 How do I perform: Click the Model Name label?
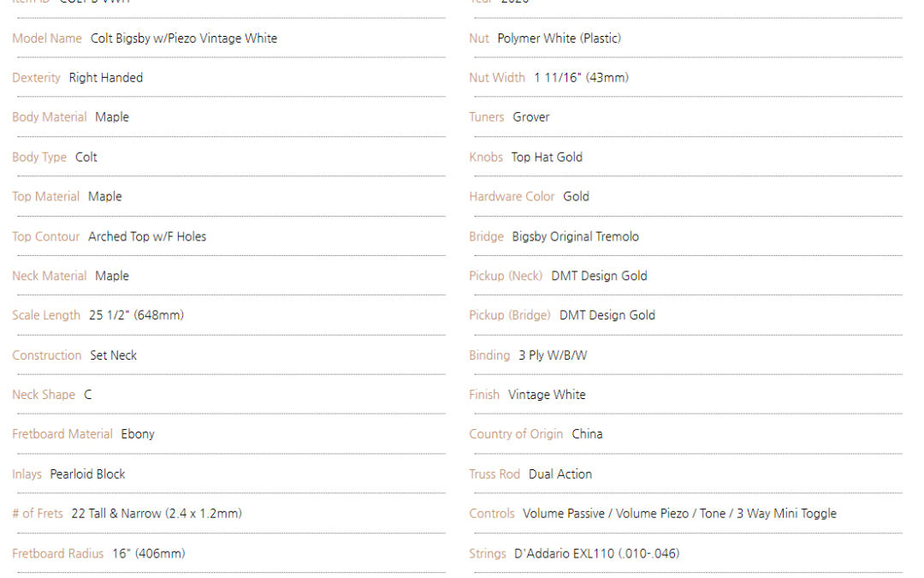coord(47,39)
